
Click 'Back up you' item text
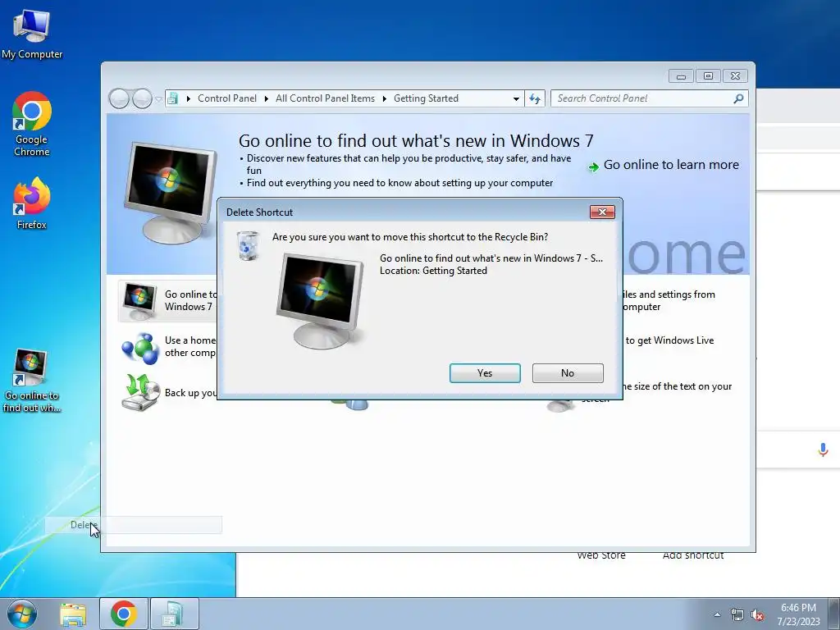tap(190, 393)
